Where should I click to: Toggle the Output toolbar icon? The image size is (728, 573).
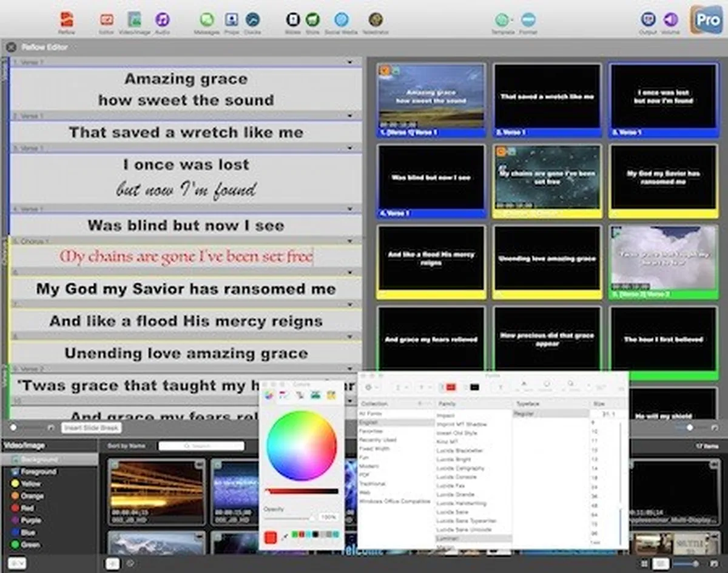coord(648,20)
